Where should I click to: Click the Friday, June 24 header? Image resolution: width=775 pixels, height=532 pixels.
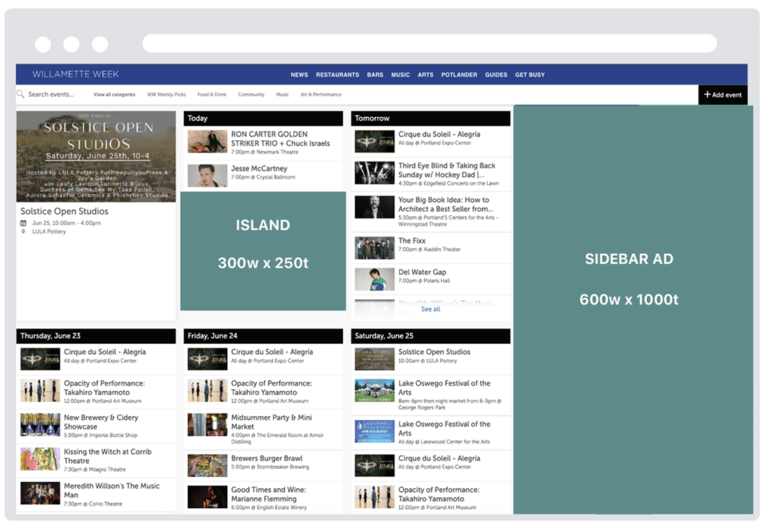pos(263,336)
